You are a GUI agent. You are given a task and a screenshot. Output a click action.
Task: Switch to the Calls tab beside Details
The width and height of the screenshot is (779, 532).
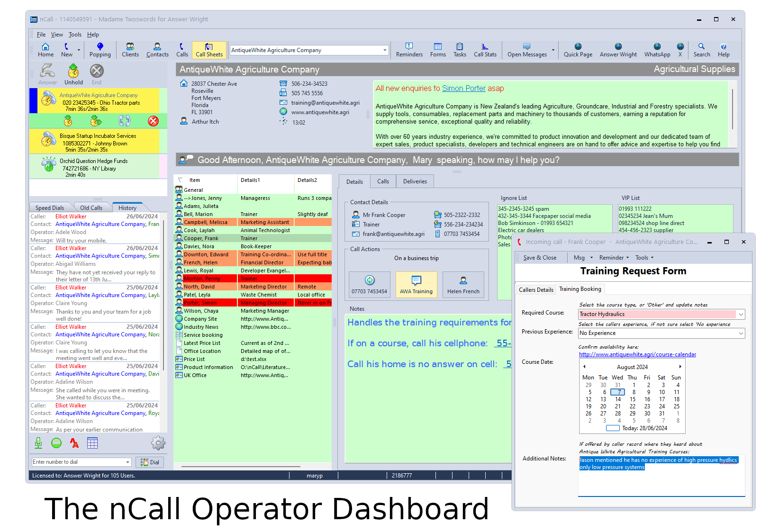[383, 181]
